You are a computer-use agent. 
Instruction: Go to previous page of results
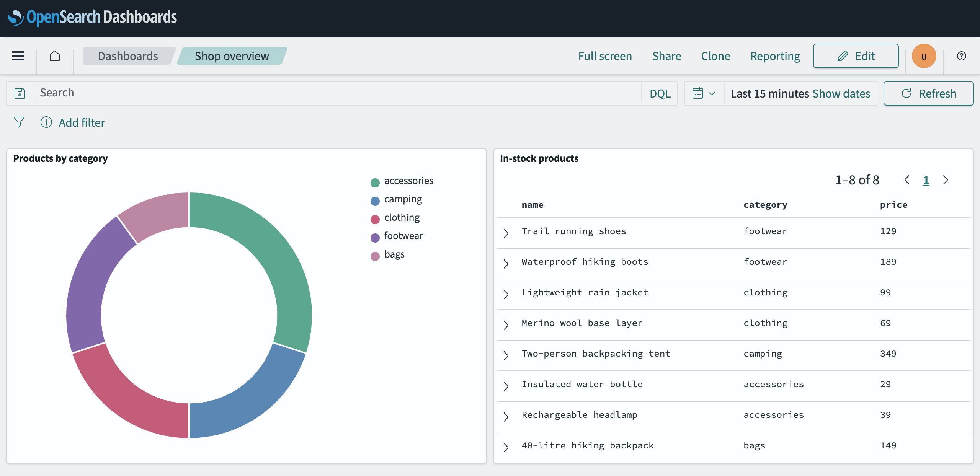click(x=907, y=180)
